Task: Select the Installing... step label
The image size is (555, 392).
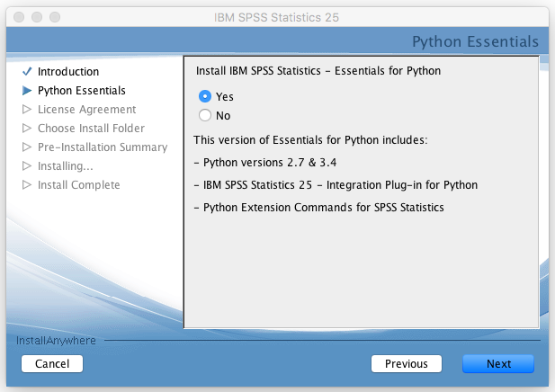Action: coord(66,166)
